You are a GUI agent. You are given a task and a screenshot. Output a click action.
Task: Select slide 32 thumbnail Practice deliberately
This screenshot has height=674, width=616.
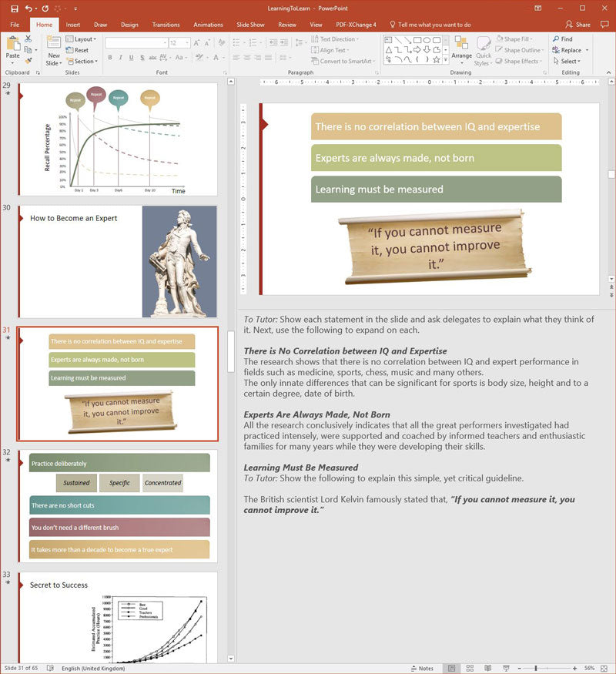[x=118, y=506]
